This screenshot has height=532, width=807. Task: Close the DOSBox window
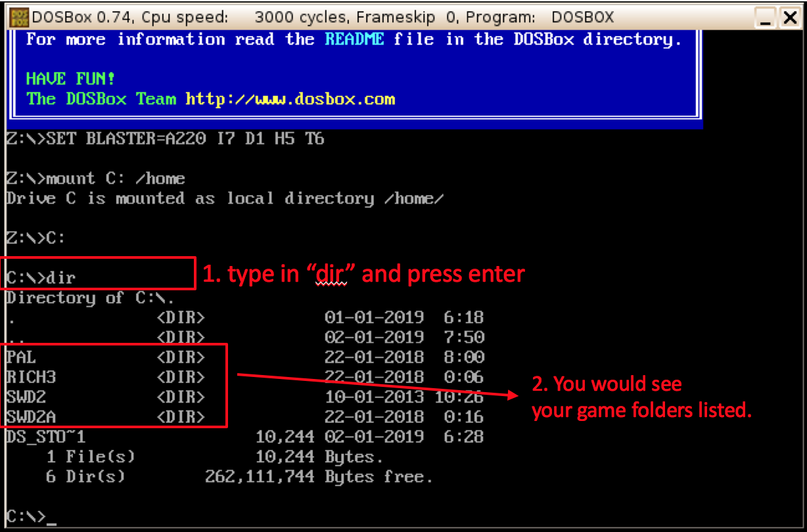789,17
